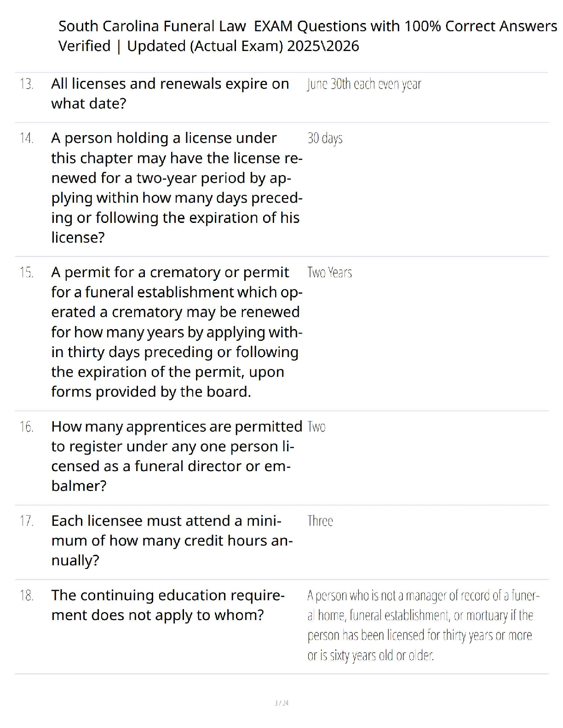Click the answer "June 30th each even year"
This screenshot has height=728, width=563.
click(x=364, y=84)
